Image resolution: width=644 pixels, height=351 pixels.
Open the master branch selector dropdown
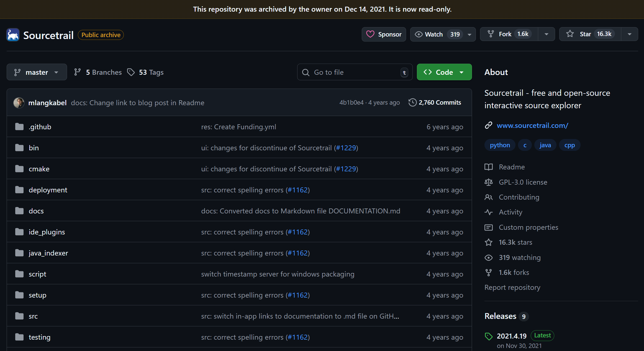tap(37, 72)
